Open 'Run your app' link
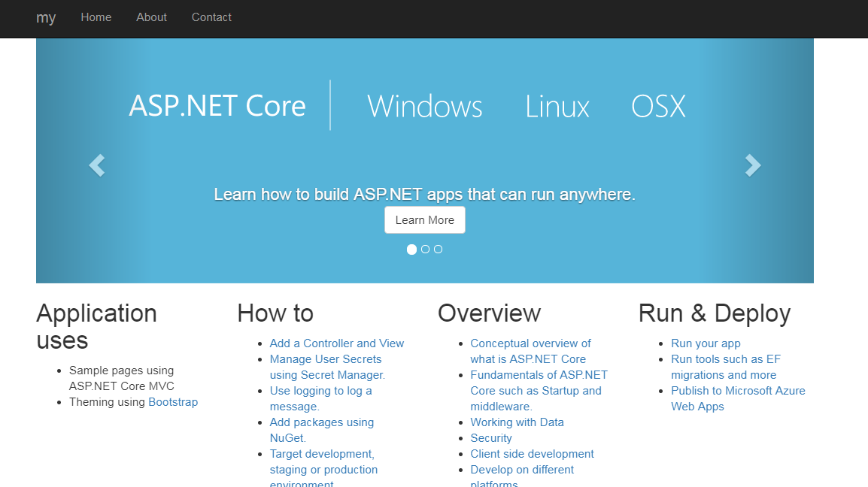868x487 pixels. pos(706,343)
